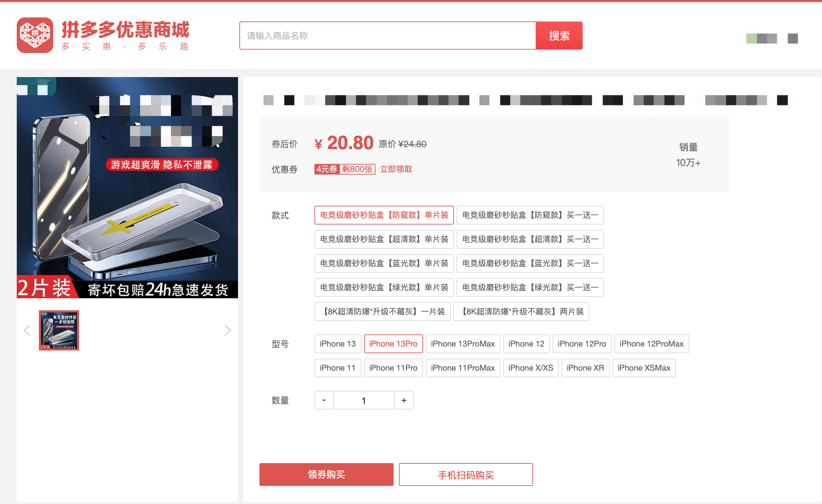Select iPhone 13ProMax model option
The image size is (822, 504).
click(463, 343)
